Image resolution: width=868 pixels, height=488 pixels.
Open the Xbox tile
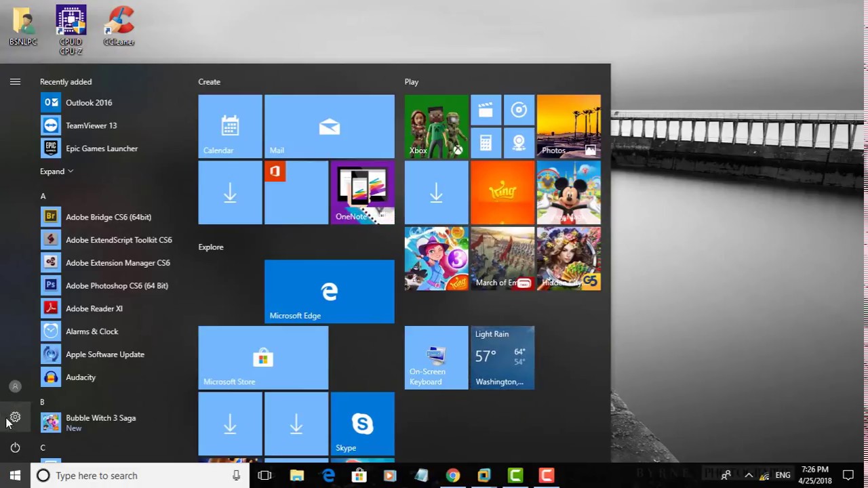pyautogui.click(x=437, y=126)
